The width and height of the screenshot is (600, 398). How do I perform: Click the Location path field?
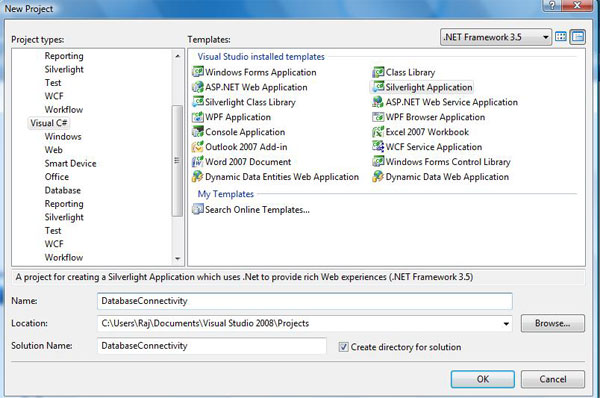tap(305, 323)
